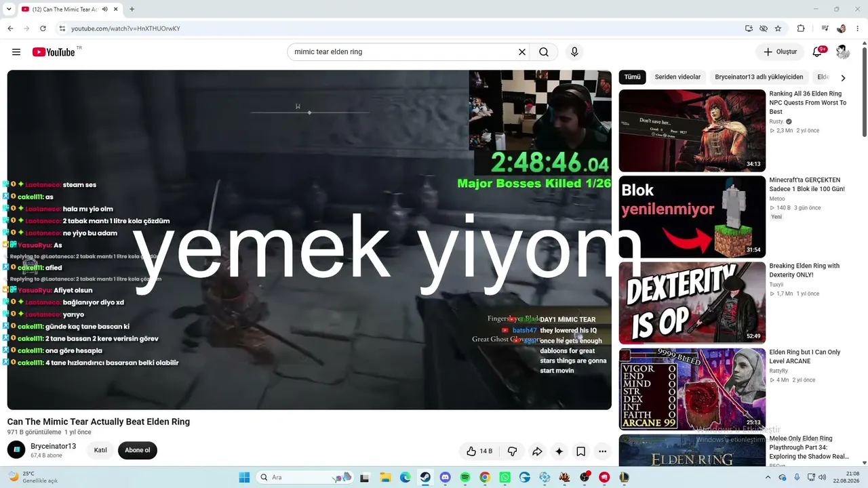Play the Melee Only Elden Ring thumbnail

tap(692, 450)
